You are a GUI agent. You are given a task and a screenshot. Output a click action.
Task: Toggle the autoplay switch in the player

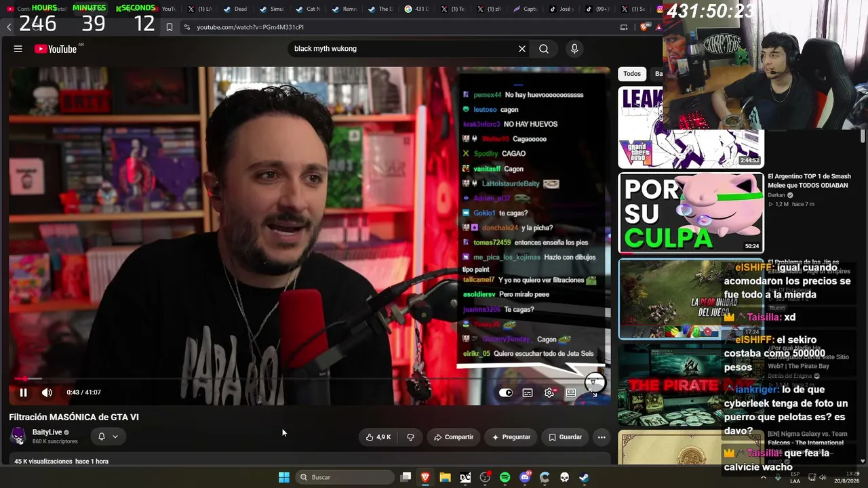(x=506, y=392)
